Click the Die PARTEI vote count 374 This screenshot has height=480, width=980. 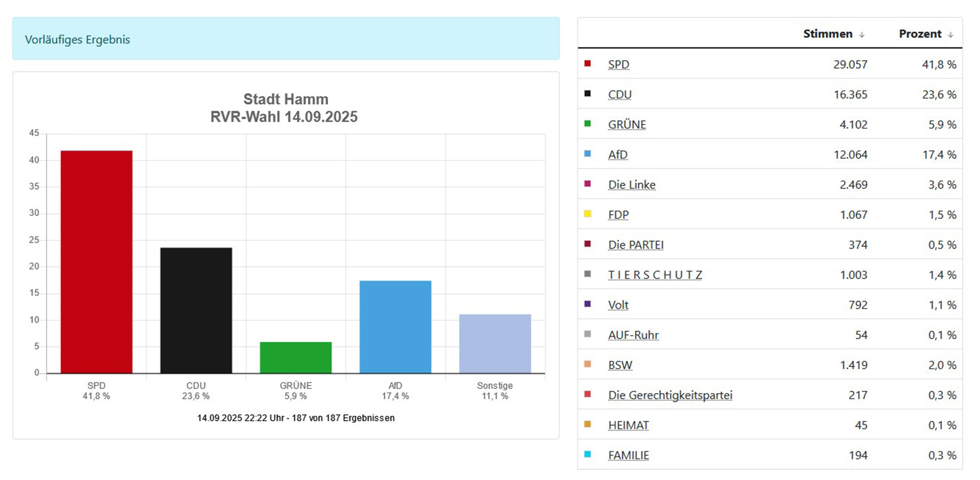point(858,245)
